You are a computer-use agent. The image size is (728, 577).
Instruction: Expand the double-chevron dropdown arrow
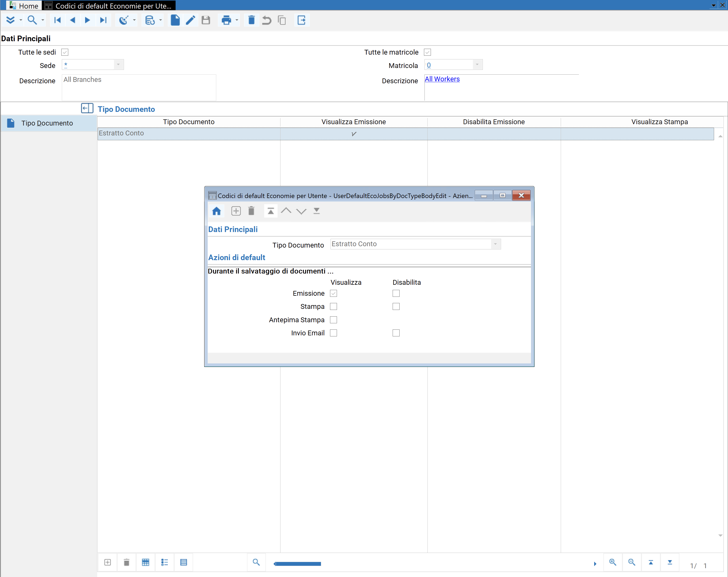click(x=21, y=20)
